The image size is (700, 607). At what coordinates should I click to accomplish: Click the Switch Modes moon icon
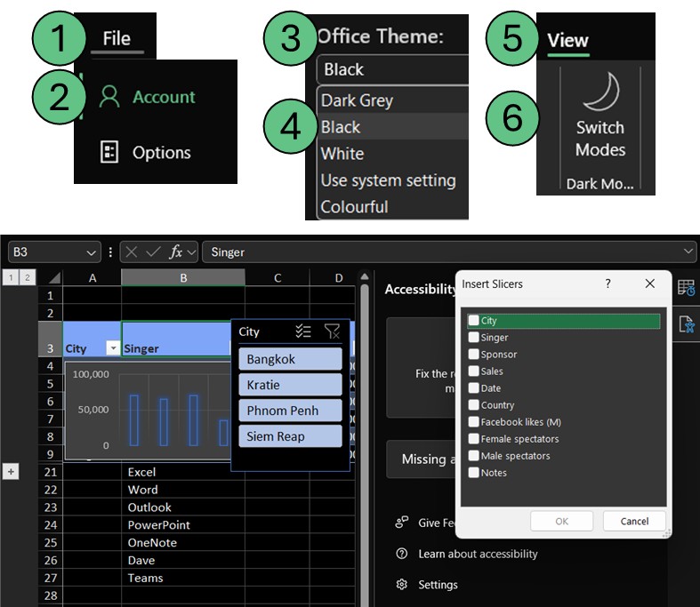pos(602,92)
